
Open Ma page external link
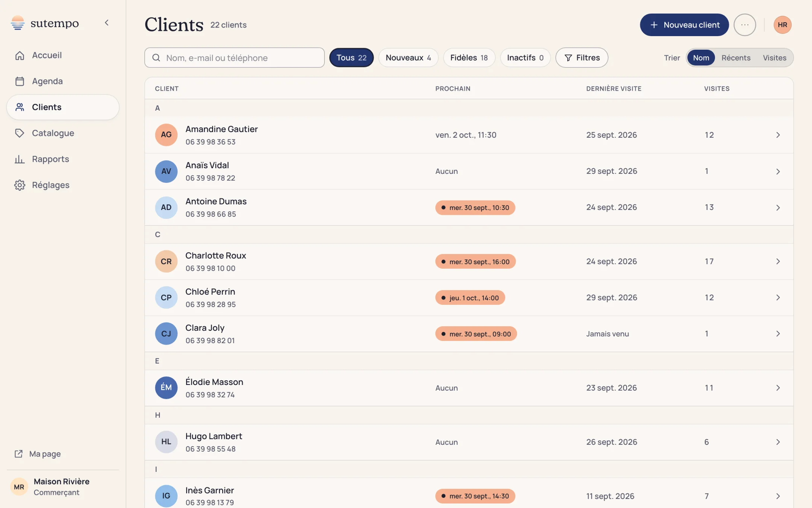click(38, 454)
